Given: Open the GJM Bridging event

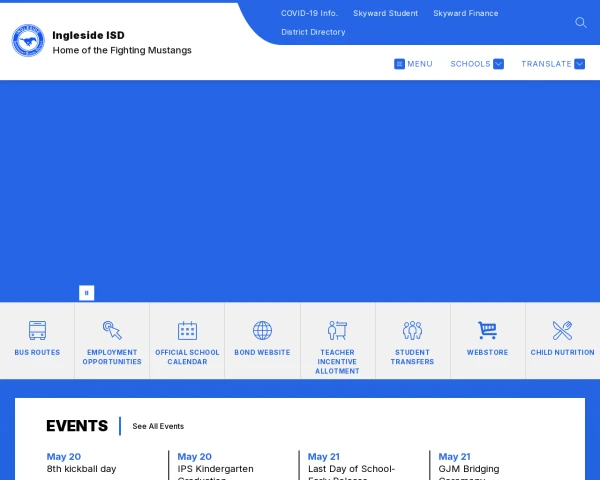Looking at the screenshot, I should (x=469, y=472).
